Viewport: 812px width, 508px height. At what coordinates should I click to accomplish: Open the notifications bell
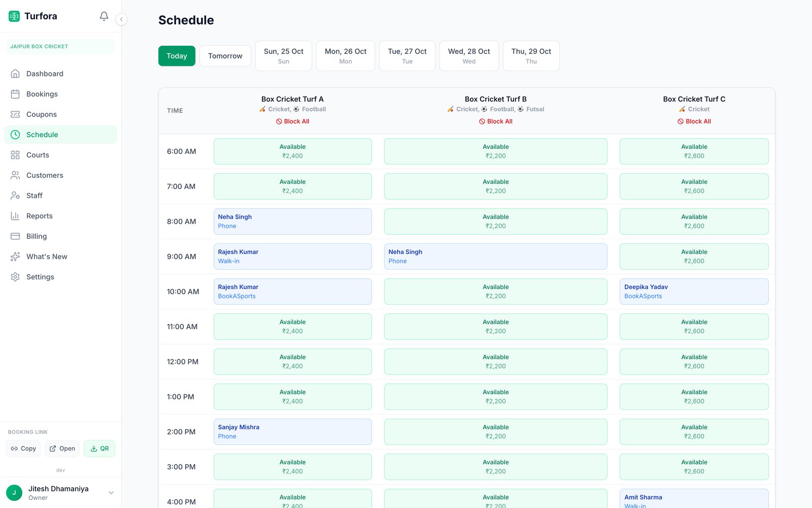[104, 16]
